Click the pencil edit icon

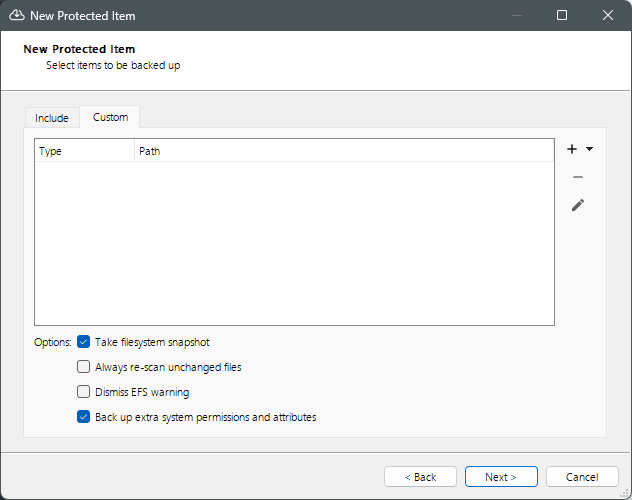pos(577,205)
